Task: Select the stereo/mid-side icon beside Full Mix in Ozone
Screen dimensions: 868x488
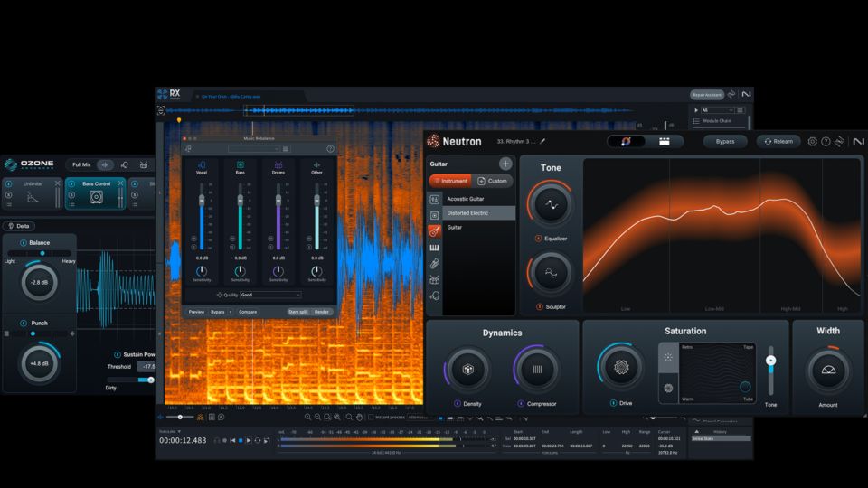Action: click(105, 164)
